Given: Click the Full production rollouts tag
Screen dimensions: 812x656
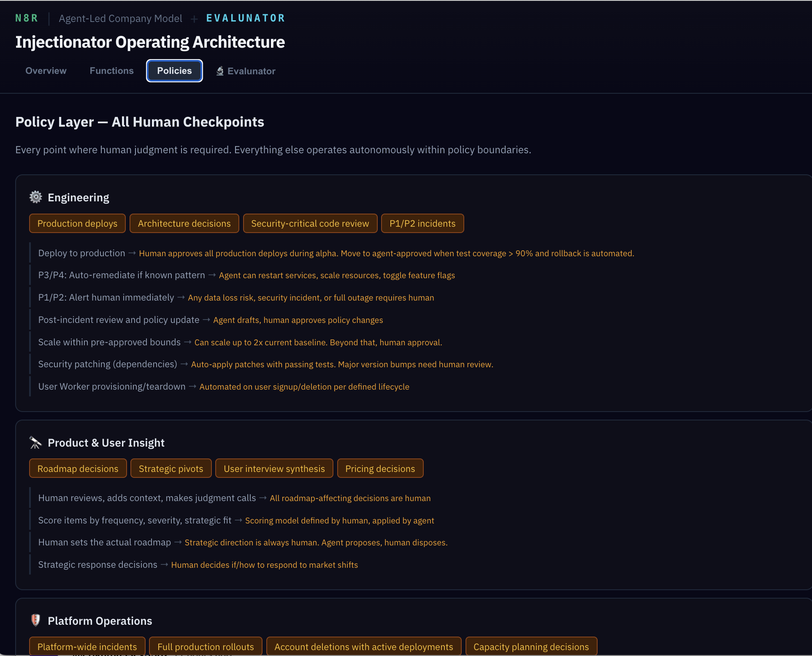Looking at the screenshot, I should (206, 646).
